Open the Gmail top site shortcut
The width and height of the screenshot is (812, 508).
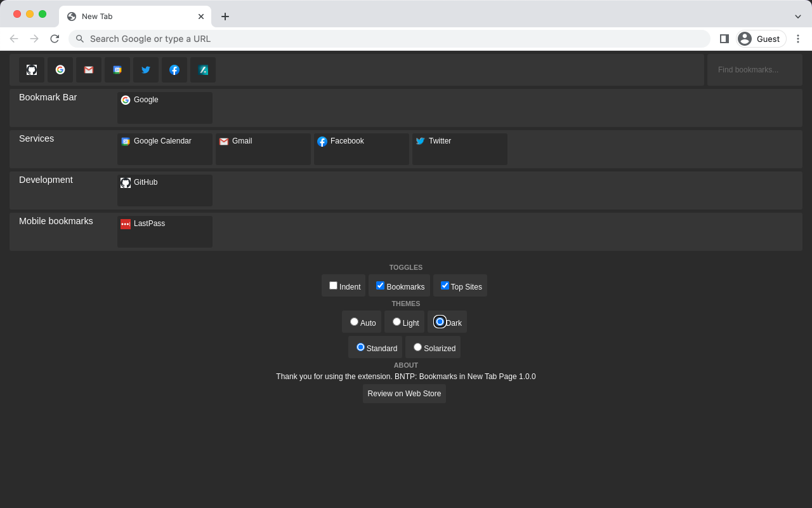[88, 70]
